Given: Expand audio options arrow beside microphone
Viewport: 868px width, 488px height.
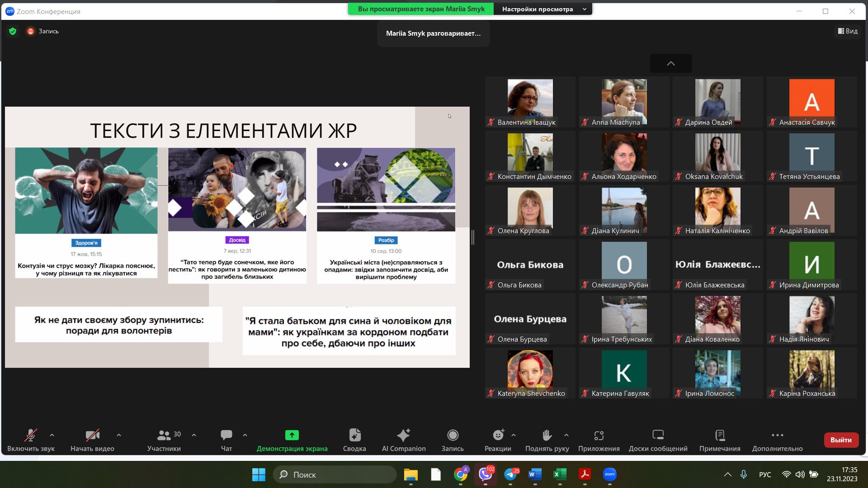Looking at the screenshot, I should click(52, 435).
